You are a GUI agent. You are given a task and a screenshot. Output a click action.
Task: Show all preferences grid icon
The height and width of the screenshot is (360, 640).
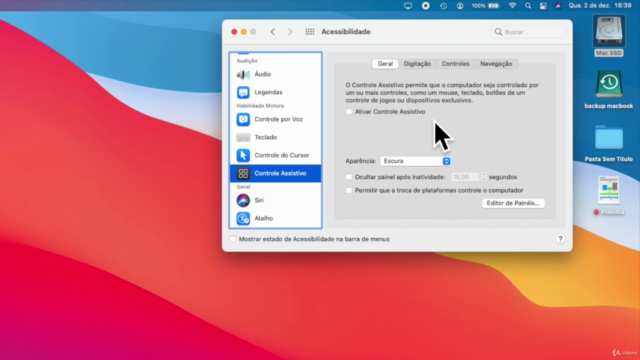click(310, 32)
